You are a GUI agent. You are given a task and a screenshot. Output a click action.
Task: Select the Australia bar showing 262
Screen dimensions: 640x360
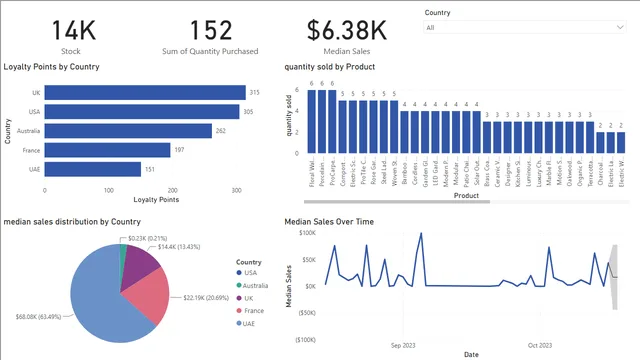point(128,131)
